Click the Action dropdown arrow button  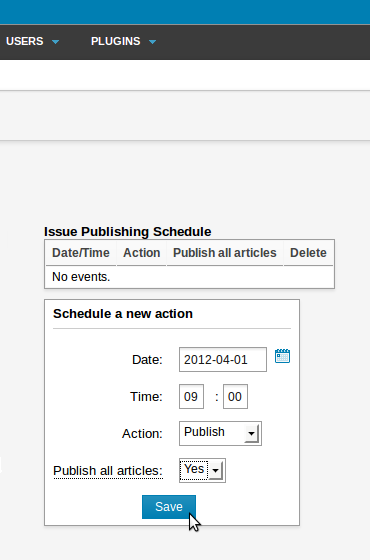[252, 434]
